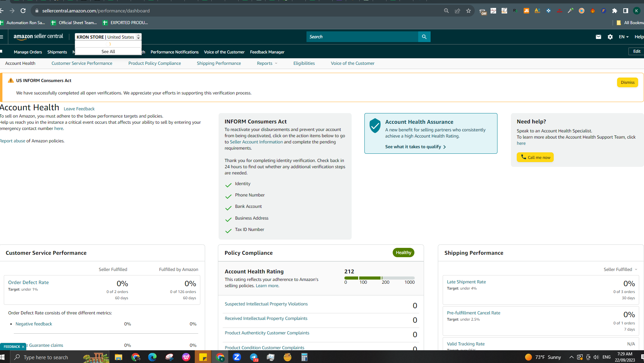Open Sticky Notes from the taskbar
This screenshot has width=644, height=363.
coord(203,357)
